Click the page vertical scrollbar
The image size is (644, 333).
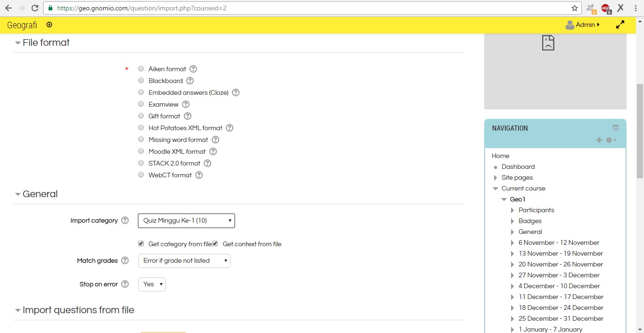point(640,131)
